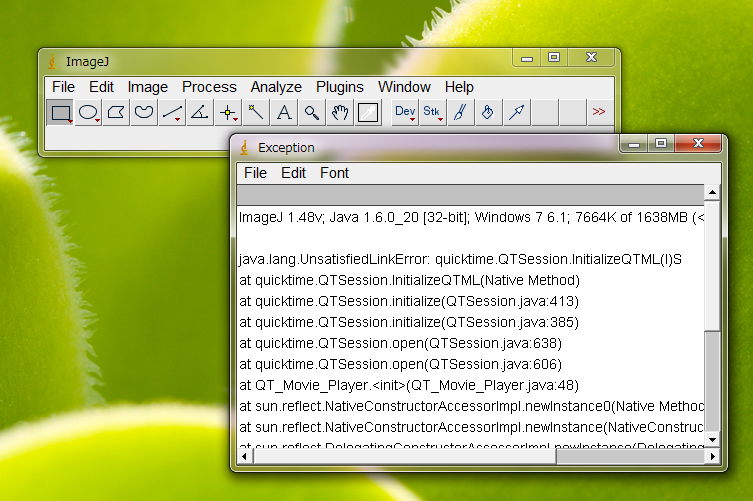The height and width of the screenshot is (501, 753).
Task: Select the Multi-point tool
Action: (x=228, y=113)
